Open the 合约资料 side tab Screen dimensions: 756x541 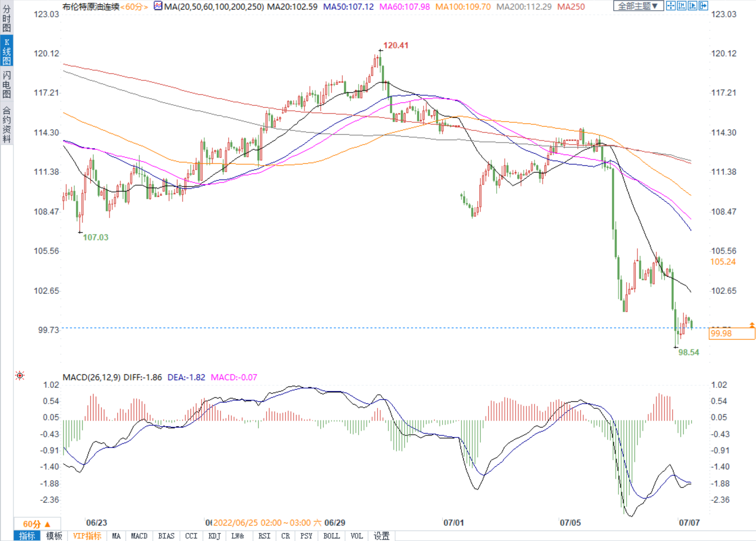tap(6, 125)
